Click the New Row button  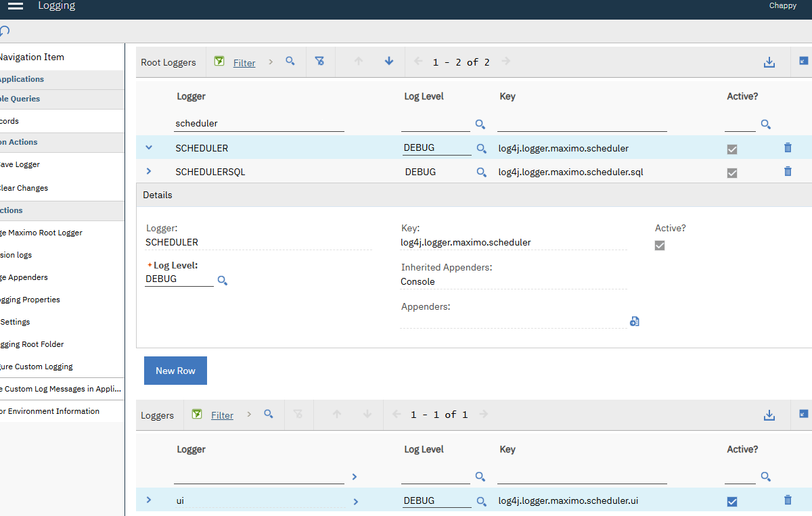[175, 371]
